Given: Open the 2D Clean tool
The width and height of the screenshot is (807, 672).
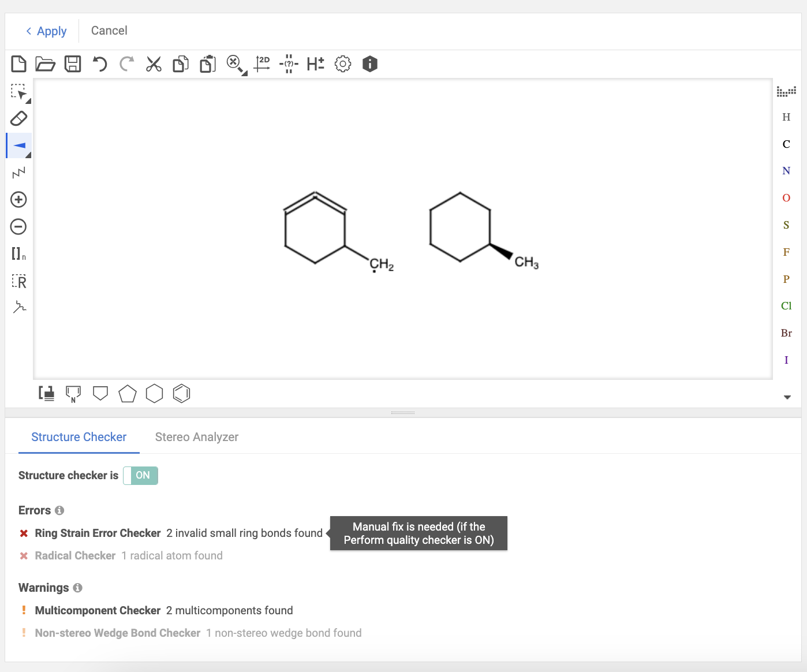Looking at the screenshot, I should click(261, 64).
